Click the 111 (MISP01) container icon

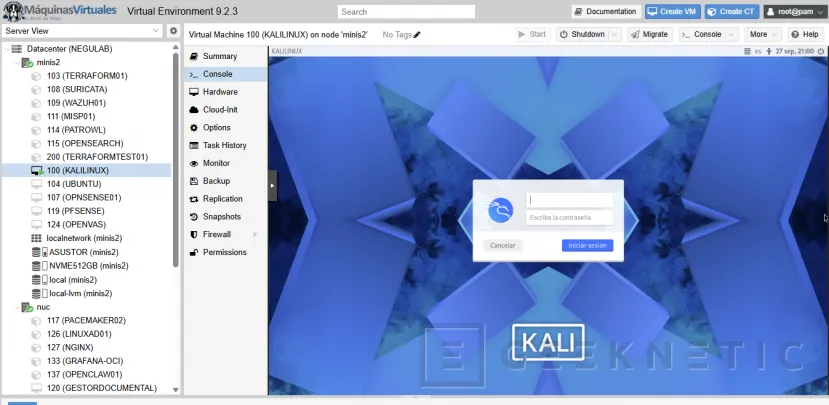(x=36, y=117)
